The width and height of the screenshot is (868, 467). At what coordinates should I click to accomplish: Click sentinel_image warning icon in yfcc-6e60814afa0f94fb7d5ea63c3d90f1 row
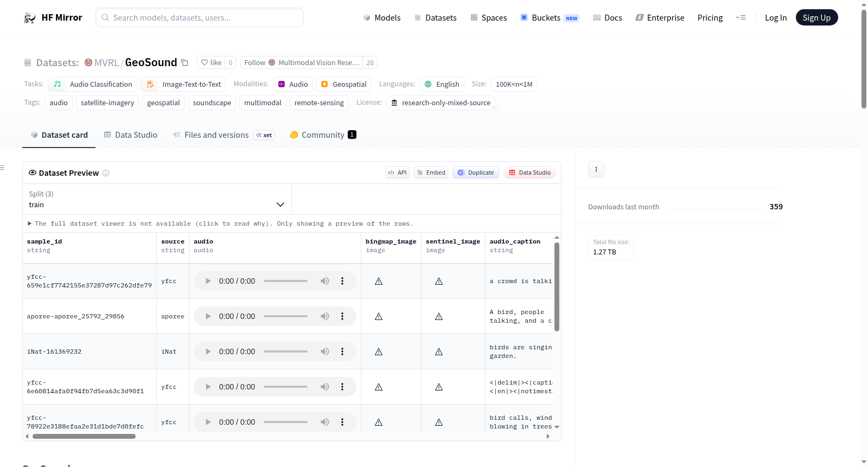(439, 387)
